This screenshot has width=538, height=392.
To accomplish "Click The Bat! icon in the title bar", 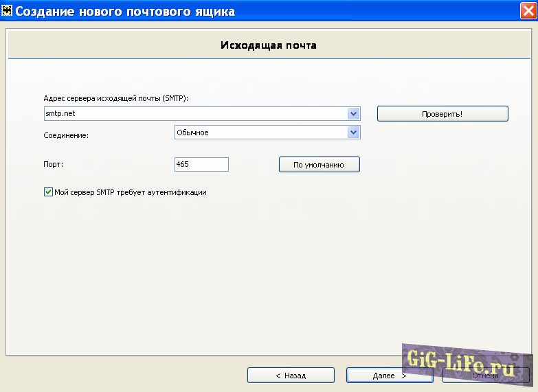I will coord(8,11).
